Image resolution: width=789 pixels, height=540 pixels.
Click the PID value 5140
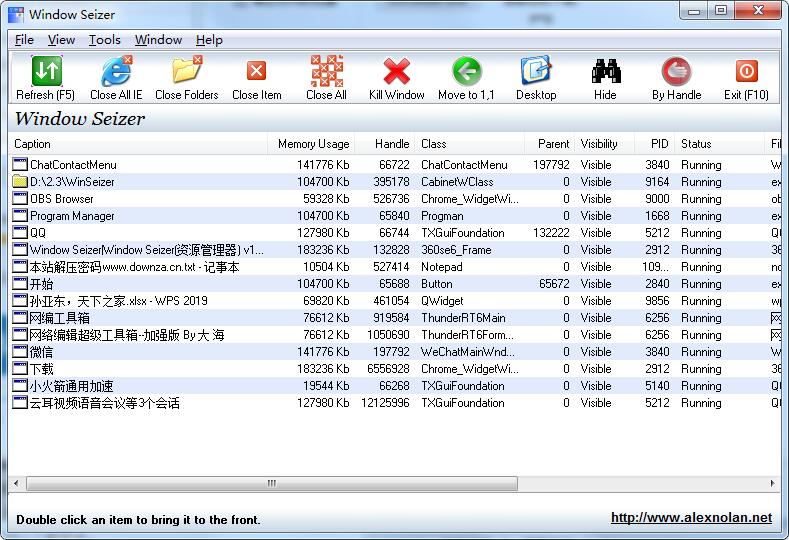[x=657, y=386]
